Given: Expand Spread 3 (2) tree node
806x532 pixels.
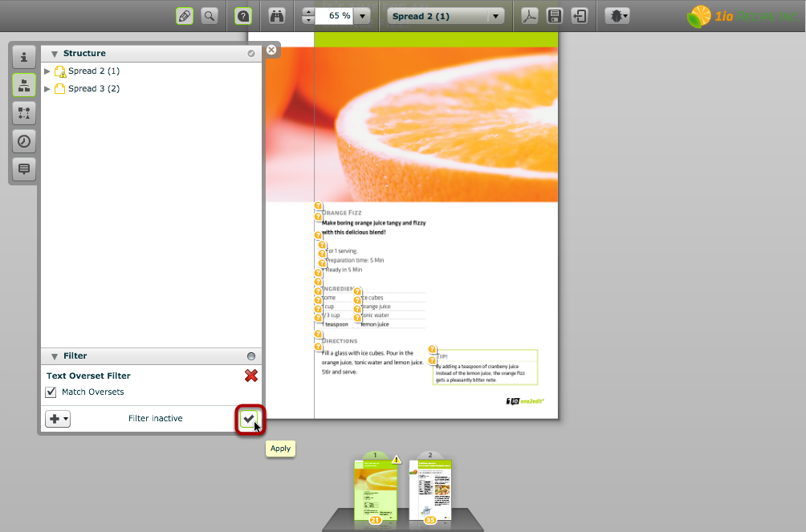Looking at the screenshot, I should tap(47, 89).
